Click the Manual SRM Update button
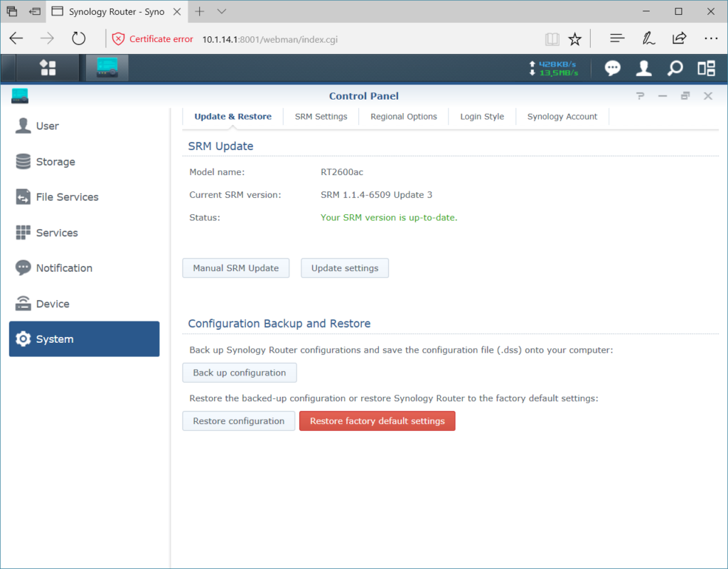Viewport: 728px width, 569px height. 236,268
